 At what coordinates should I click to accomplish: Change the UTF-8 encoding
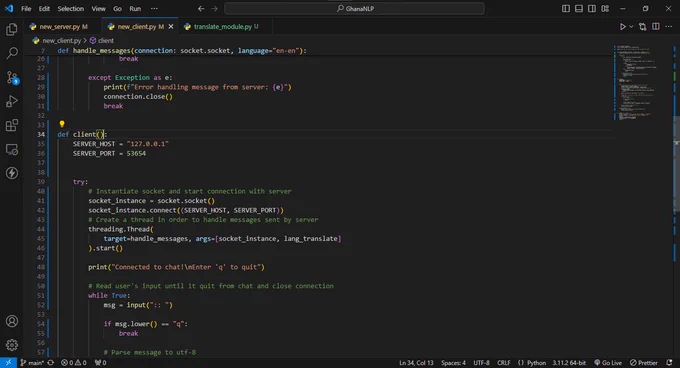coord(481,362)
